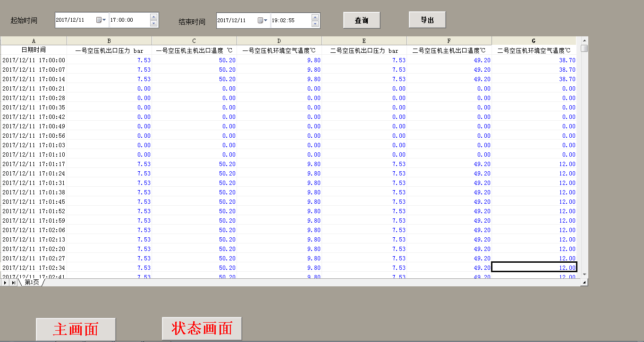This screenshot has width=644, height=342.
Task: Select the 第1页 sheet tab
Action: pos(32,282)
